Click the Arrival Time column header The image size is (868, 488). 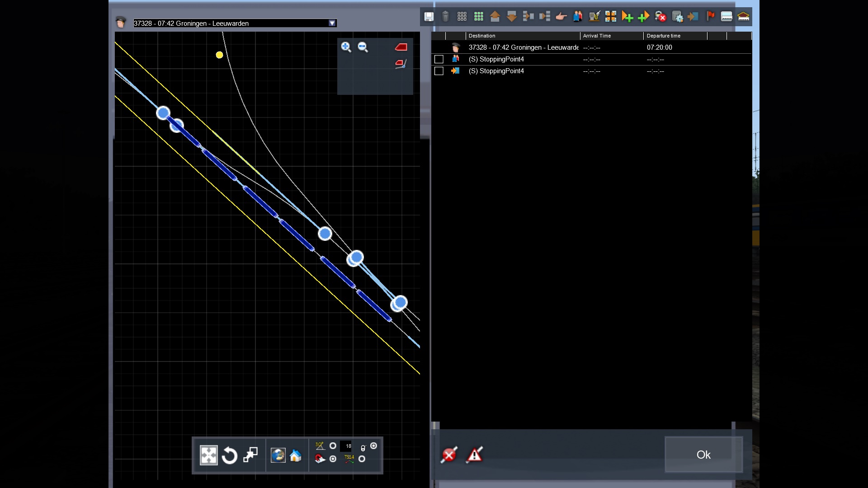[x=612, y=36]
